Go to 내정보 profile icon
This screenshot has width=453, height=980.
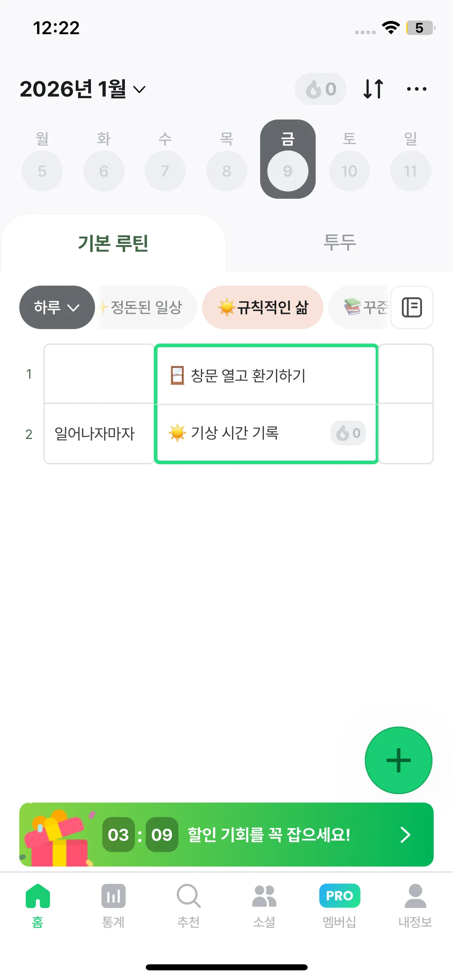coord(415,897)
